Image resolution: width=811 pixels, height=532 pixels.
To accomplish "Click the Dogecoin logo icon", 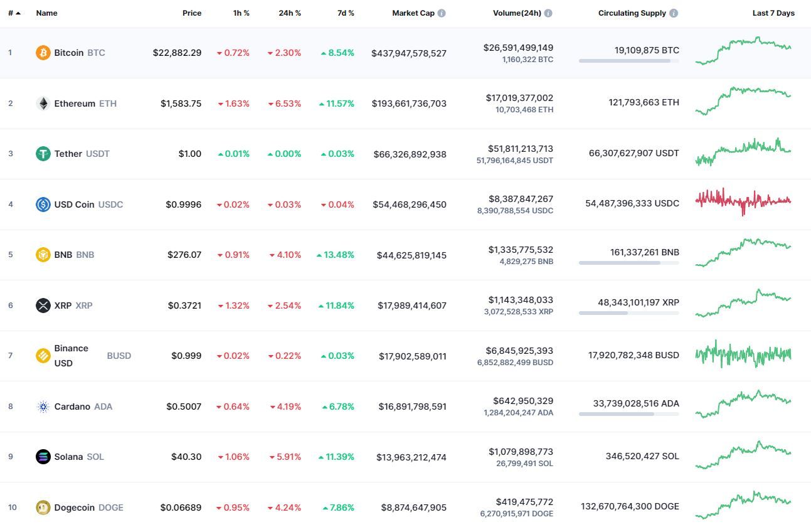I will pyautogui.click(x=43, y=508).
